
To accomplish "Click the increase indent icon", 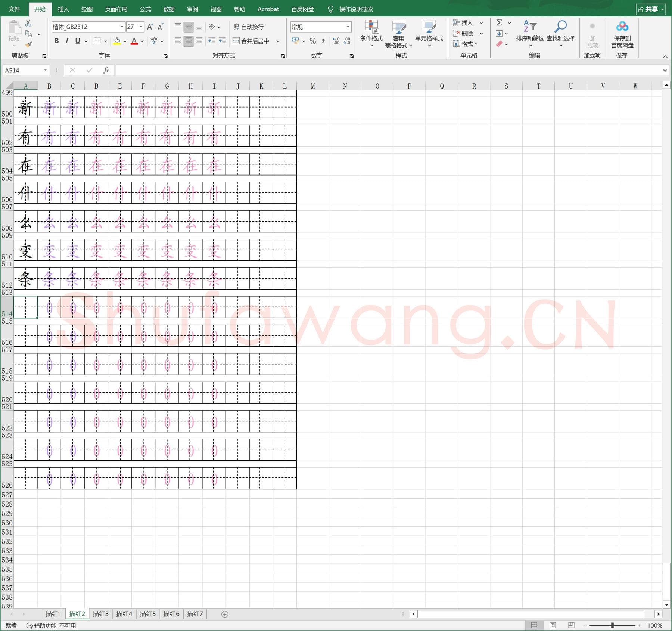I will (x=222, y=41).
